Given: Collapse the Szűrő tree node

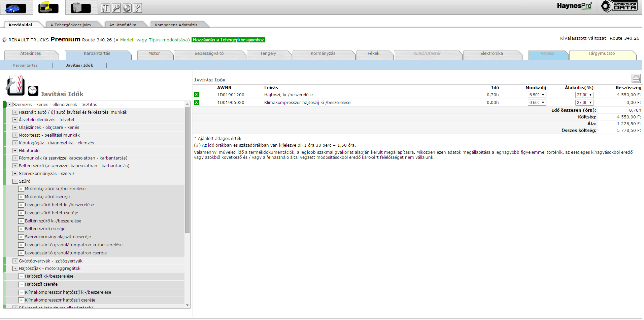Looking at the screenshot, I should 15,181.
